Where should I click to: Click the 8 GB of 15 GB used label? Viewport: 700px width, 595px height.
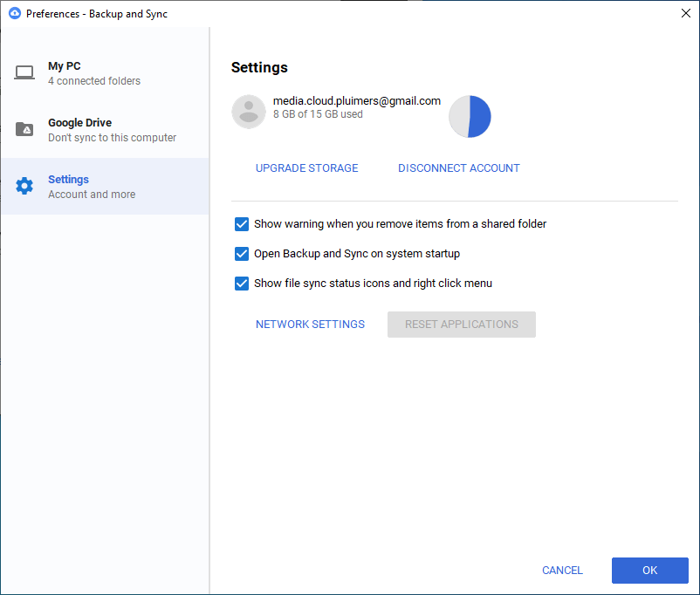323,114
